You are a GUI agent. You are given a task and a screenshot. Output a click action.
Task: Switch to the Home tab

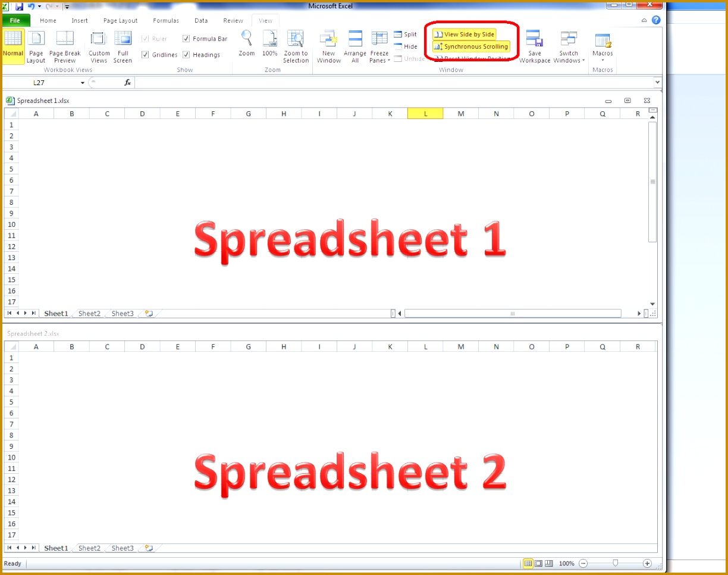pyautogui.click(x=48, y=21)
